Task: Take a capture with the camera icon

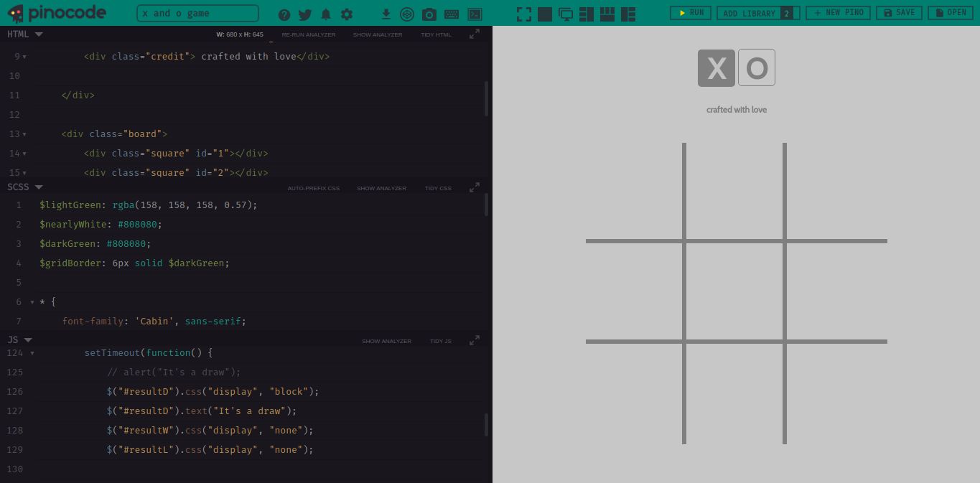Action: [x=429, y=14]
